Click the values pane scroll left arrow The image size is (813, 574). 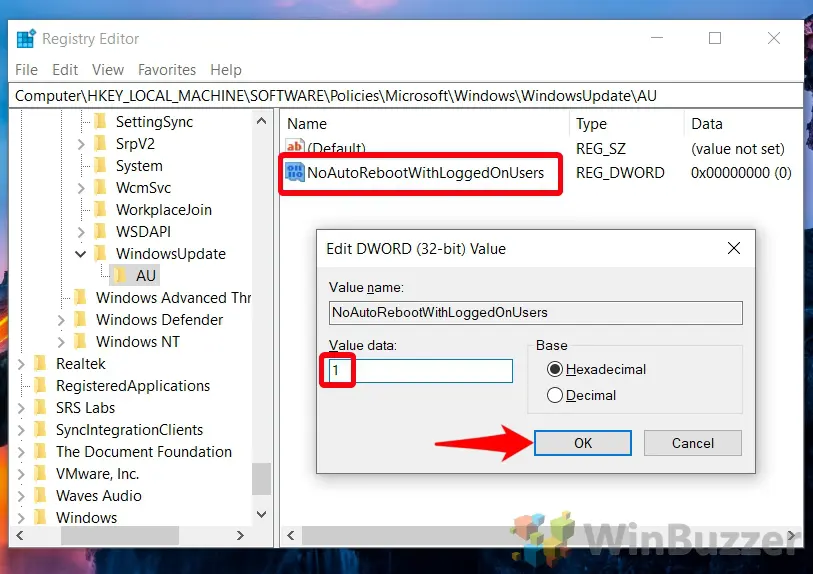click(x=291, y=535)
